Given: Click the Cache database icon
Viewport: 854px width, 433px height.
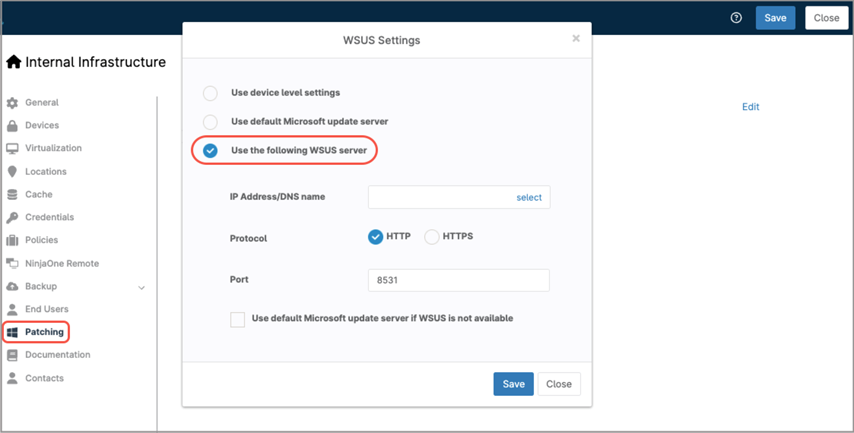Looking at the screenshot, I should pos(12,194).
